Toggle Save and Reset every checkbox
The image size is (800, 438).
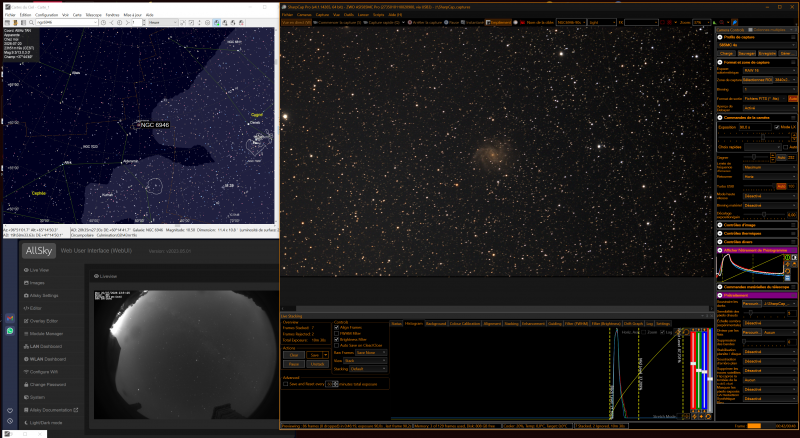[285, 384]
